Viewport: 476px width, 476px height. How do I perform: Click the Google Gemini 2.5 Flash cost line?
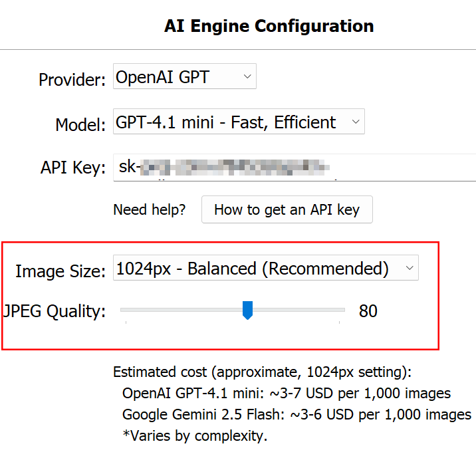[x=297, y=415]
